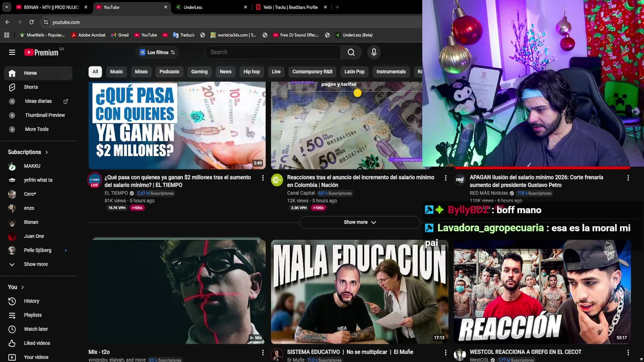
Task: Select the Music filter chip
Action: coord(116,72)
